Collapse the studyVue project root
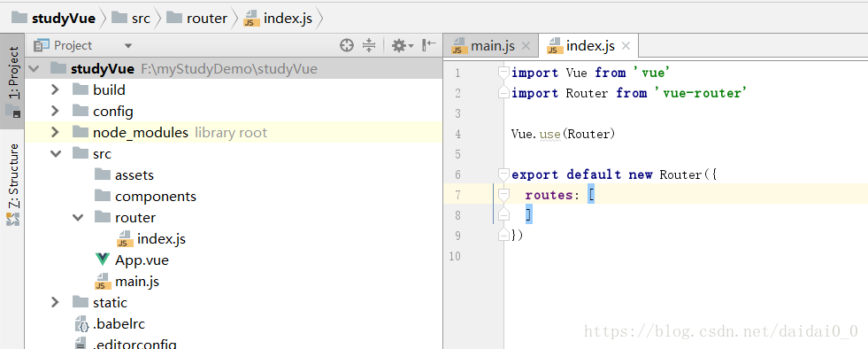Screen dimensions: 868x349 (x=34, y=69)
